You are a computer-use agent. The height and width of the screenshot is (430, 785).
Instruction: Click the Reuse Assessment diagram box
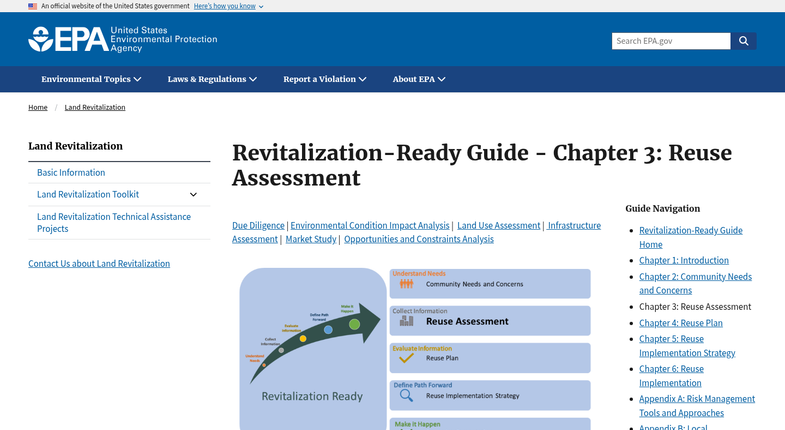(490, 321)
